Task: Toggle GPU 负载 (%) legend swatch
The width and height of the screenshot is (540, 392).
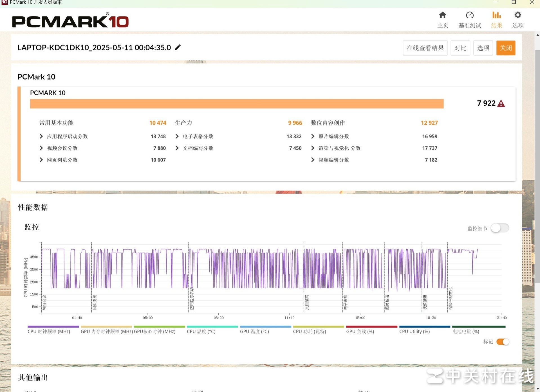Action: (x=372, y=326)
